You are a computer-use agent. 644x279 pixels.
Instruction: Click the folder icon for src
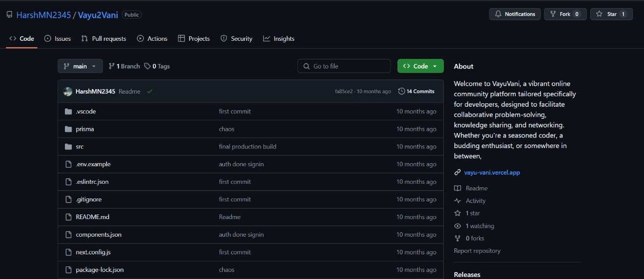coord(68,147)
